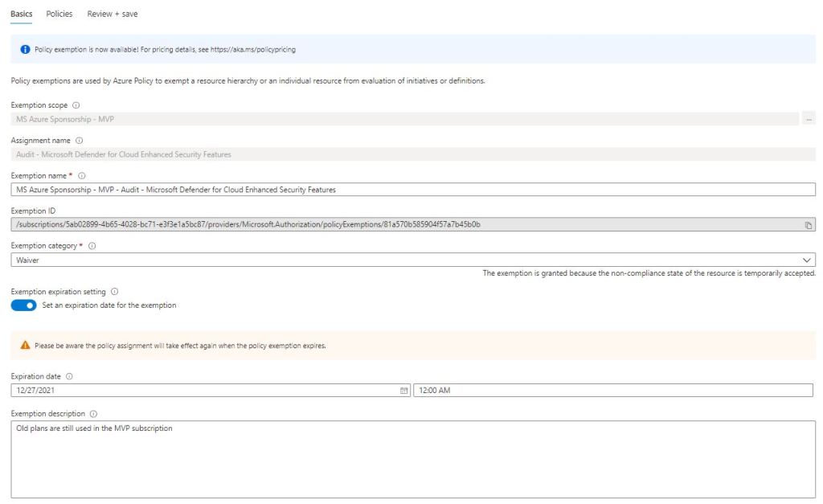Viewport: 823px width, 504px height.
Task: Click the info icon beside Exemption expiration setting
Action: (113, 291)
